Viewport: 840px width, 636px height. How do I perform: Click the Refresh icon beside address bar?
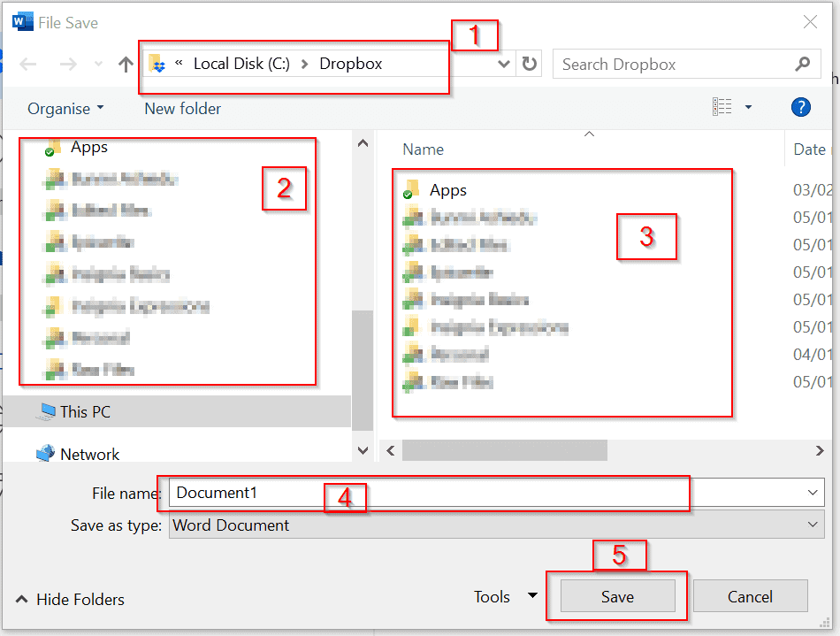point(530,64)
